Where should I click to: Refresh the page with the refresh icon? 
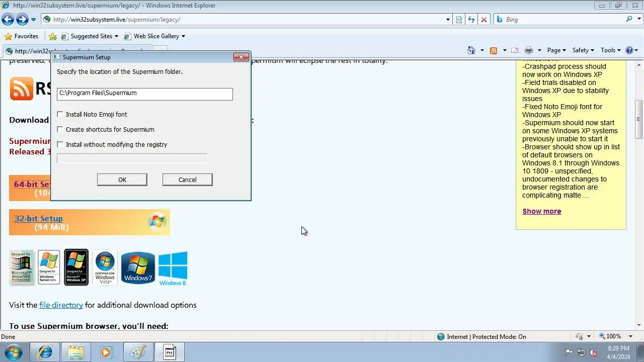[471, 20]
